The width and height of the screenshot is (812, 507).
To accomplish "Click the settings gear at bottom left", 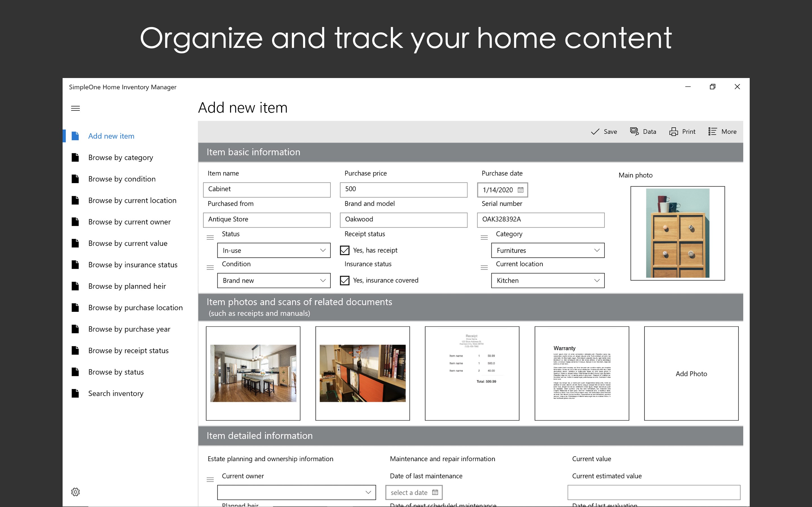I will [76, 492].
